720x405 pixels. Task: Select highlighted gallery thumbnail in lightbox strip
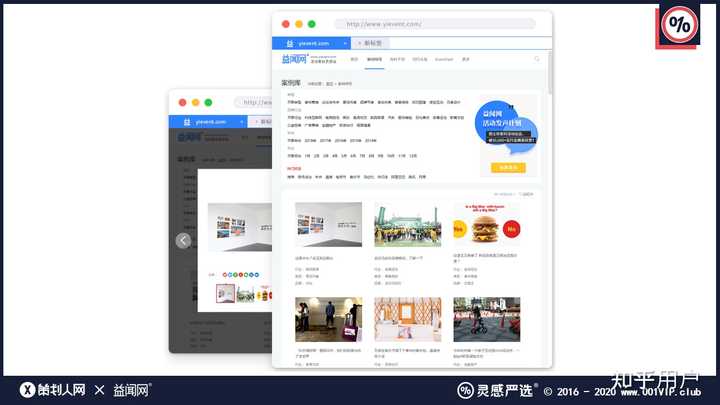225,293
